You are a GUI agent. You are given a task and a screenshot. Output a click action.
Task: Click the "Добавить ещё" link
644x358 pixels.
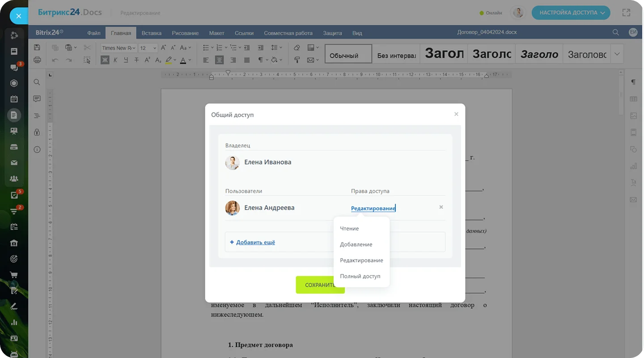point(255,242)
